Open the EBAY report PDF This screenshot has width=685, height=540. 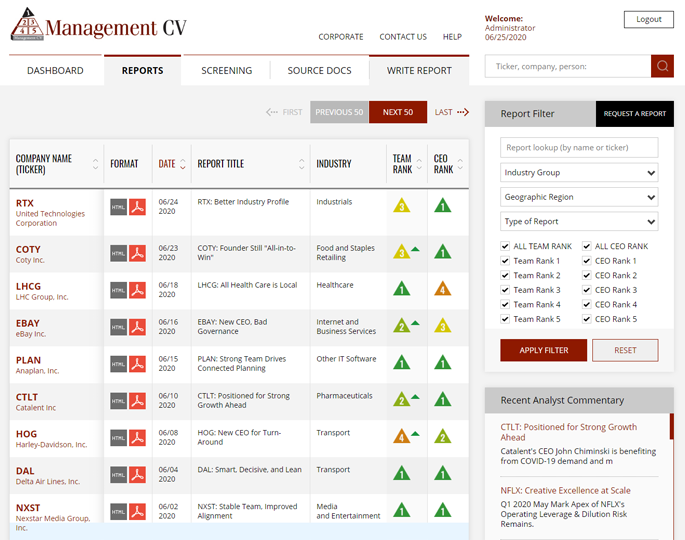point(138,327)
